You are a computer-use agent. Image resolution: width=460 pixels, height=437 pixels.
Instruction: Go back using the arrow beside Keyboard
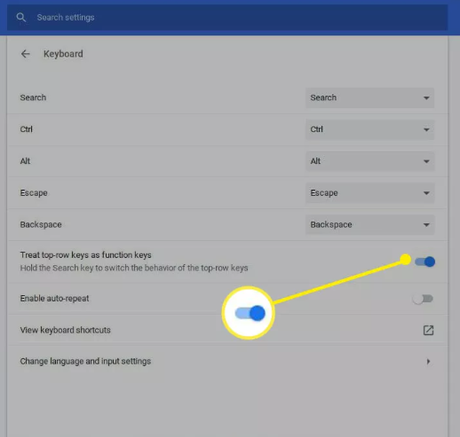click(25, 54)
